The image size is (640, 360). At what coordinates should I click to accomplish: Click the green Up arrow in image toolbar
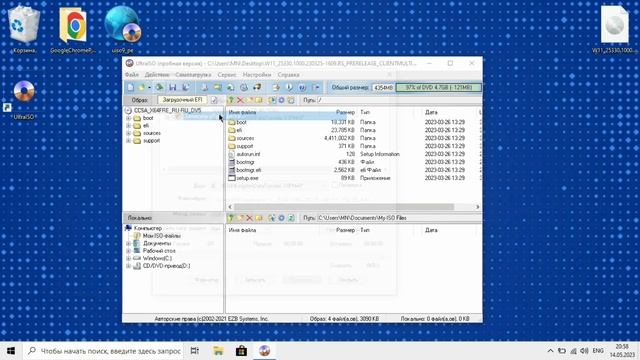coord(231,100)
